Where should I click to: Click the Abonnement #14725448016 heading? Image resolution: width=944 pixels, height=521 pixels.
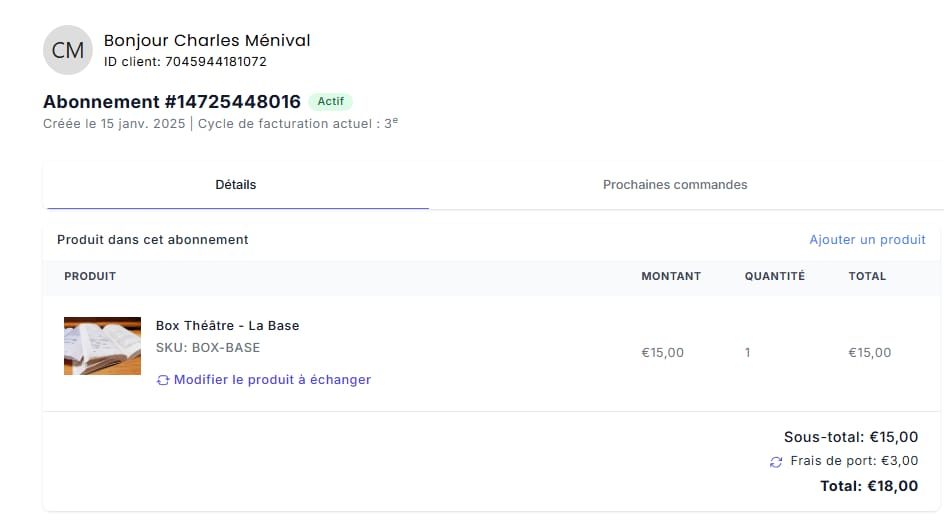coord(172,102)
